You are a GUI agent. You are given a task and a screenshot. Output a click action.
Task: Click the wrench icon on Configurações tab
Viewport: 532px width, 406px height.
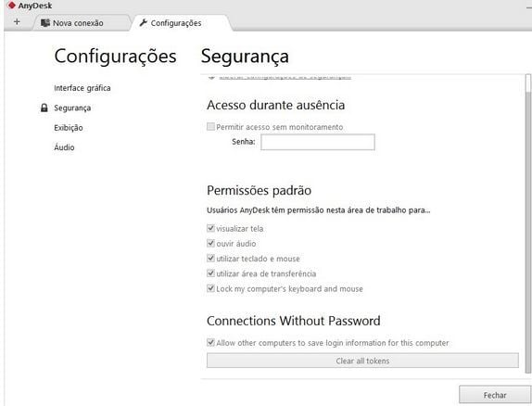[144, 23]
